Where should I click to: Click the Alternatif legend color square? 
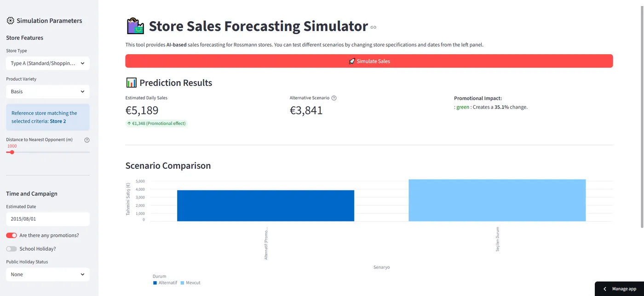(x=155, y=283)
